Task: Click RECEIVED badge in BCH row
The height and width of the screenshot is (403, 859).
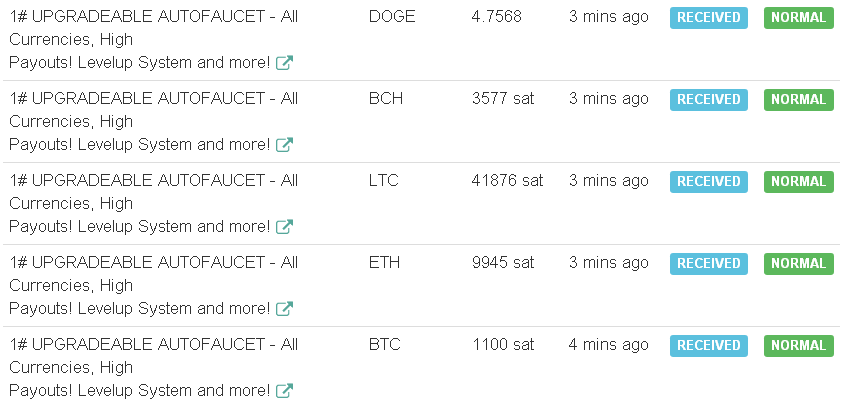Action: pyautogui.click(x=708, y=100)
